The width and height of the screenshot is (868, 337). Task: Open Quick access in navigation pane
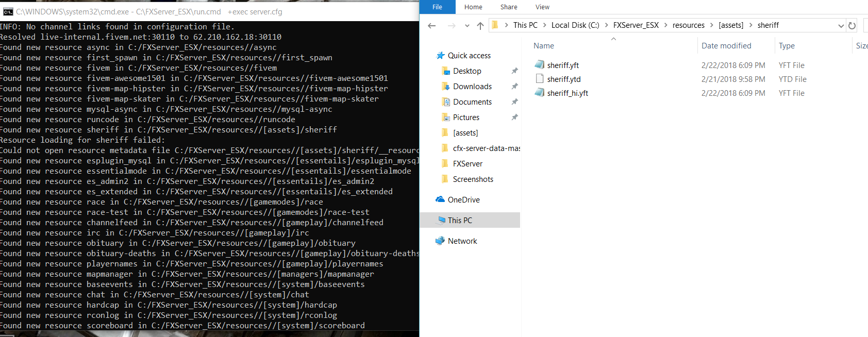[x=469, y=56]
